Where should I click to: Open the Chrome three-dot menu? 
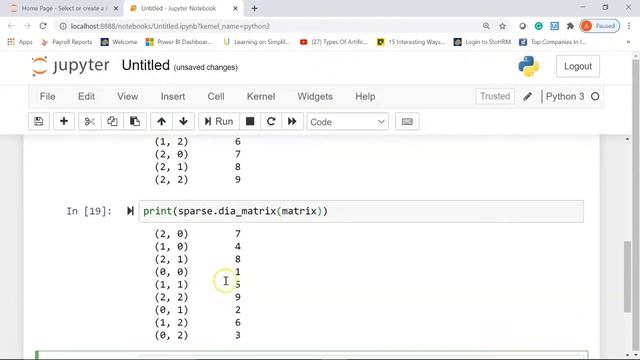point(629,26)
